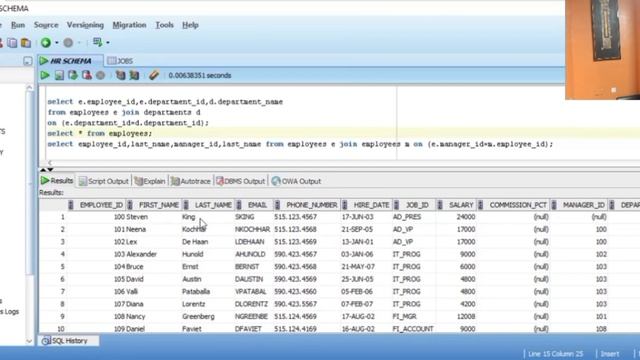This screenshot has height=360, width=640.
Task: Click the sort icon beside JOB_ID header
Action: pos(396,205)
